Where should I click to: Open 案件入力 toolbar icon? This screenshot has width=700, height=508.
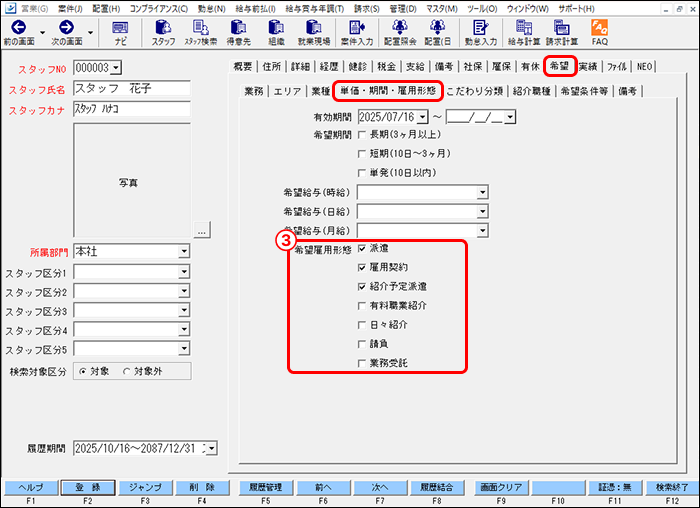click(x=357, y=32)
